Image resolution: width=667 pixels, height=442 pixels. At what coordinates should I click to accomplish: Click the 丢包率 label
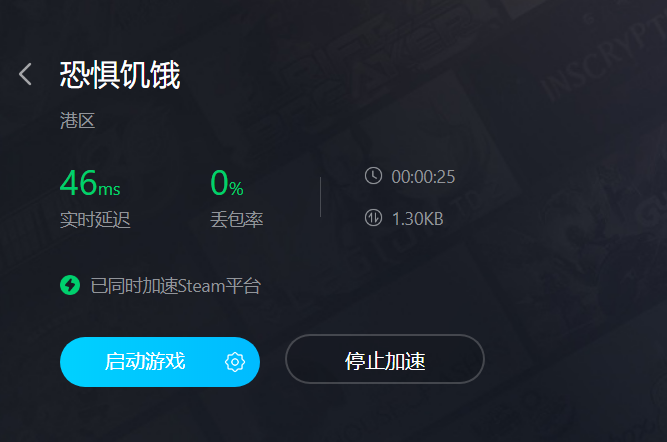(237, 220)
